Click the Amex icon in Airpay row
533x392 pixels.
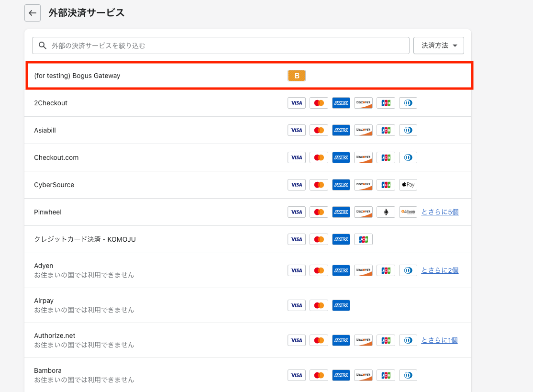pos(341,305)
